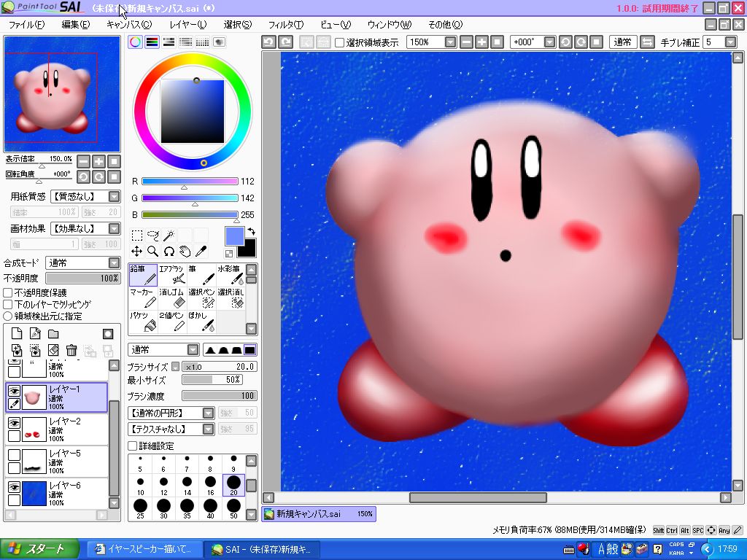The width and height of the screenshot is (747, 560).
Task: Activate the magnifier zoom tool
Action: [x=153, y=252]
